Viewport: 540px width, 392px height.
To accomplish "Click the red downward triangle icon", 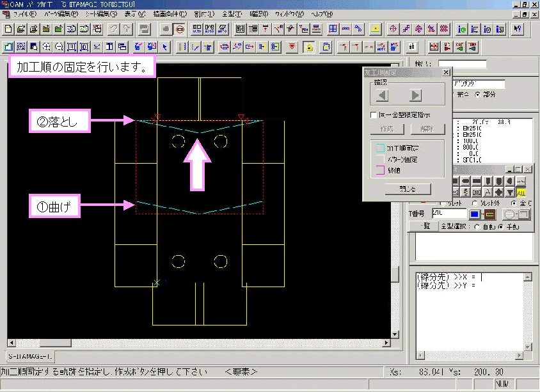I will [292, 47].
